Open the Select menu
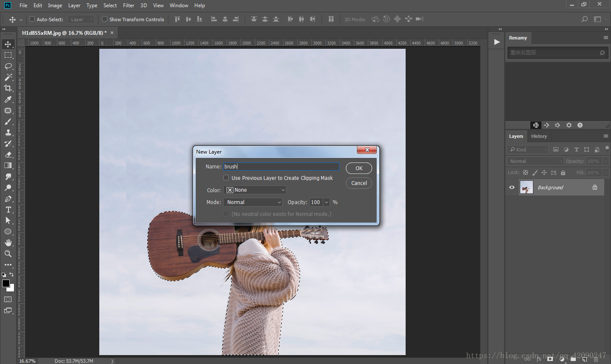The width and height of the screenshot is (611, 364). click(x=110, y=6)
